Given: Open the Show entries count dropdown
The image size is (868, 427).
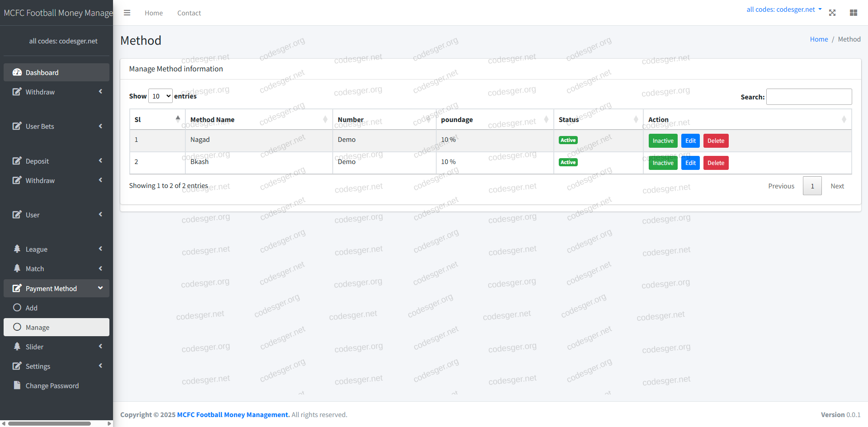Looking at the screenshot, I should 160,96.
